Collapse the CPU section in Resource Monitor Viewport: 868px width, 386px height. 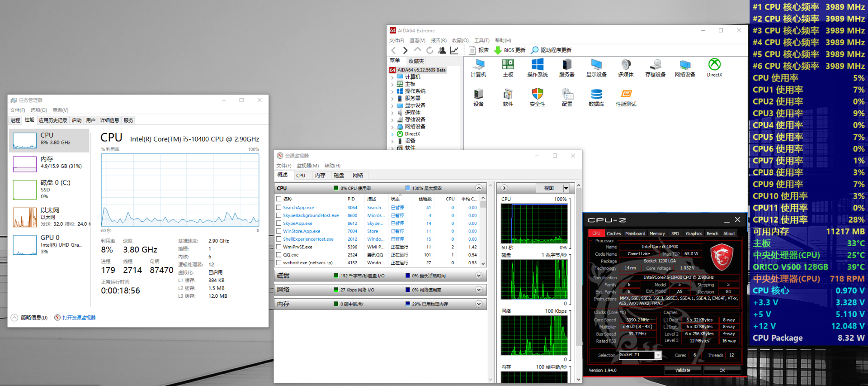(x=479, y=188)
